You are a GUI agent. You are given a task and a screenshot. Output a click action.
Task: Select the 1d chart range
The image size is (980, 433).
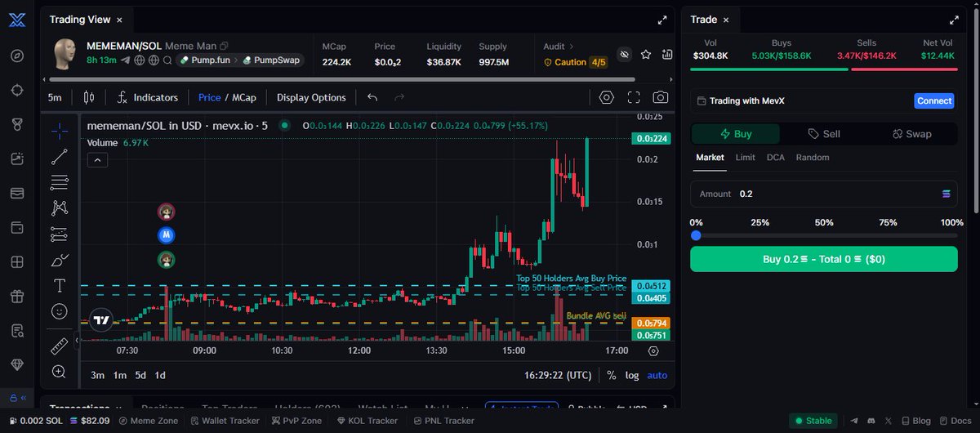(160, 375)
